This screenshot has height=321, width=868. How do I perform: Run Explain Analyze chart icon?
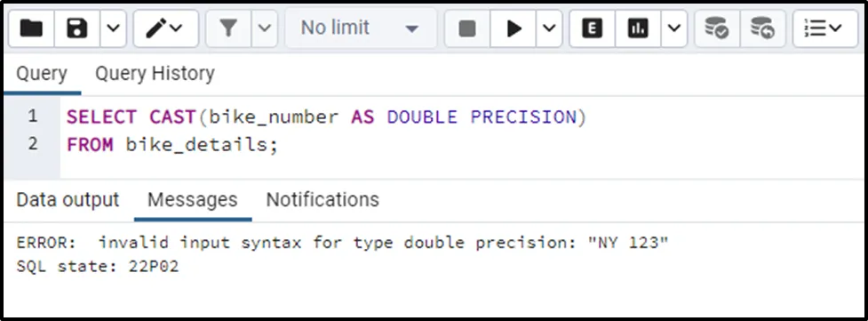[638, 28]
